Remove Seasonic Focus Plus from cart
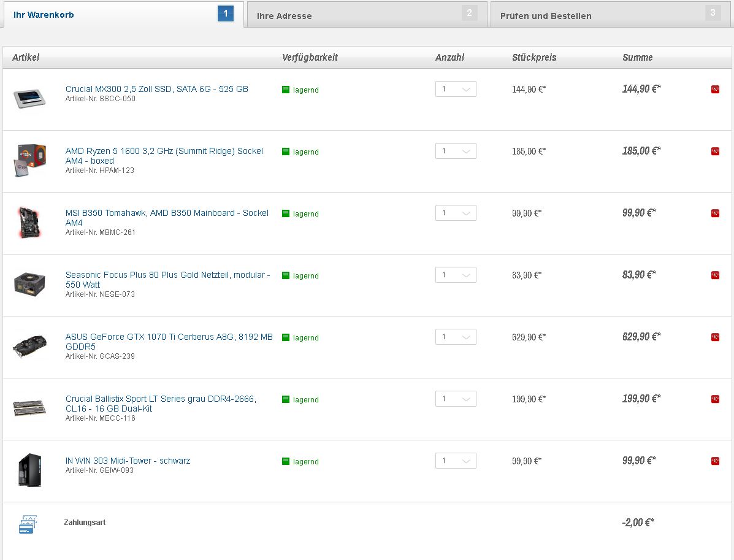This screenshot has width=734, height=560. (x=715, y=275)
